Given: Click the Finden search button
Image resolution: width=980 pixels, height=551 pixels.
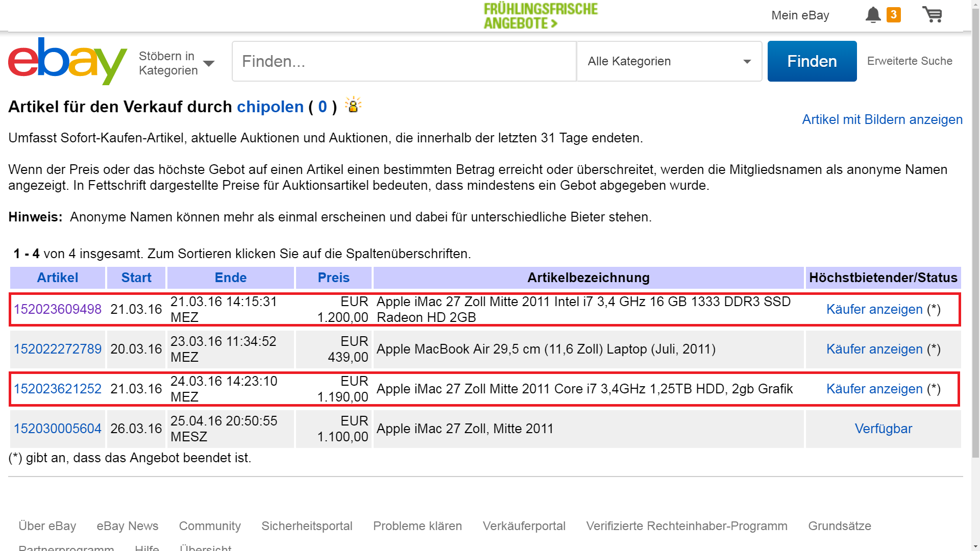Looking at the screenshot, I should (812, 61).
